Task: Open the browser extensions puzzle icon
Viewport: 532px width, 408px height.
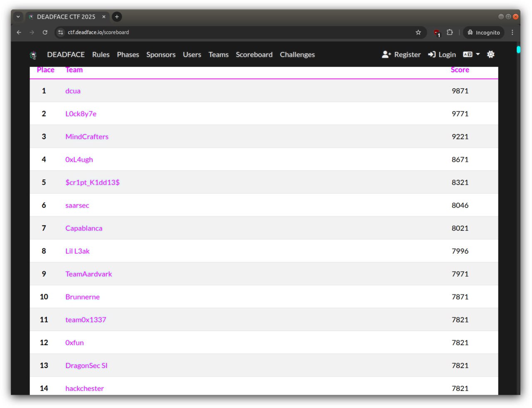Action: point(450,32)
